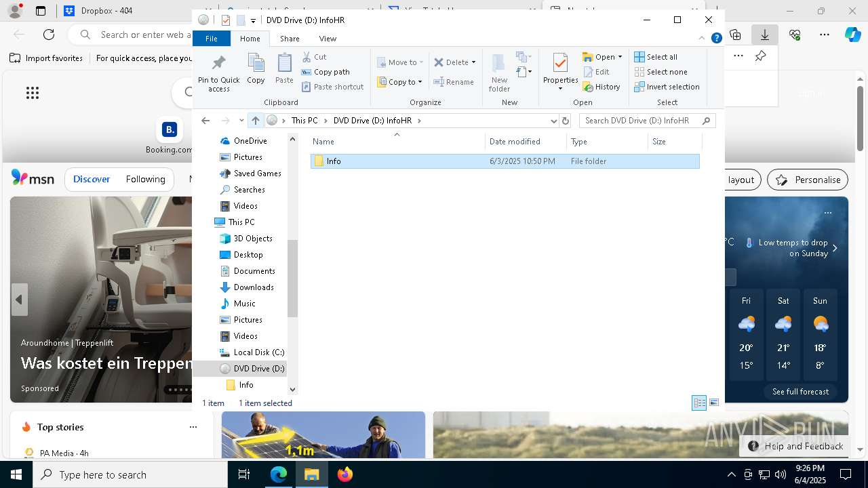This screenshot has width=868, height=488.
Task: Switch to the Share ribbon tab
Action: click(290, 39)
